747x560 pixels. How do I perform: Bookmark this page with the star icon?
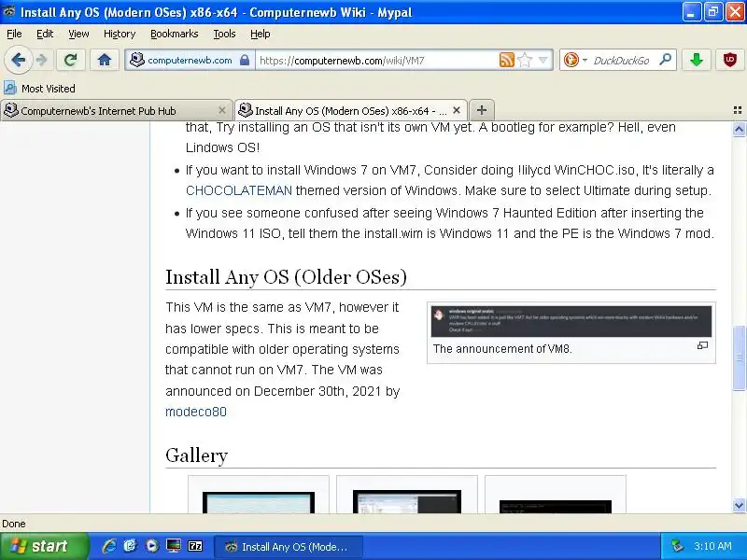point(525,60)
